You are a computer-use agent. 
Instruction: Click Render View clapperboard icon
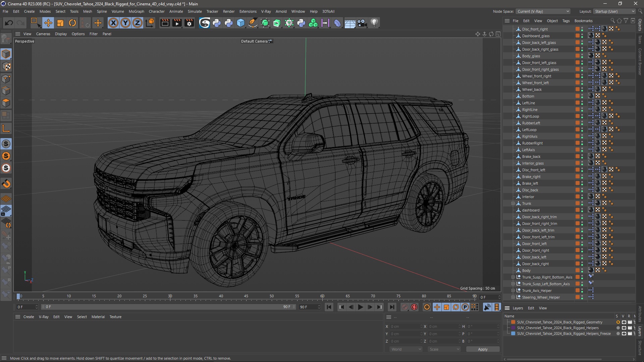(165, 23)
